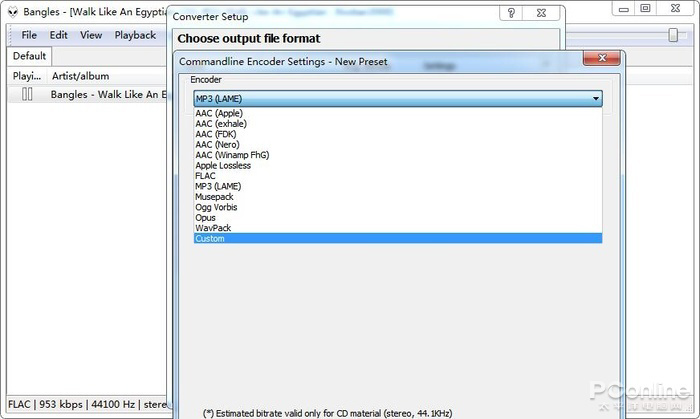This screenshot has width=700, height=419.
Task: Click the pause indicator icon in playlist row
Action: pyautogui.click(x=27, y=95)
